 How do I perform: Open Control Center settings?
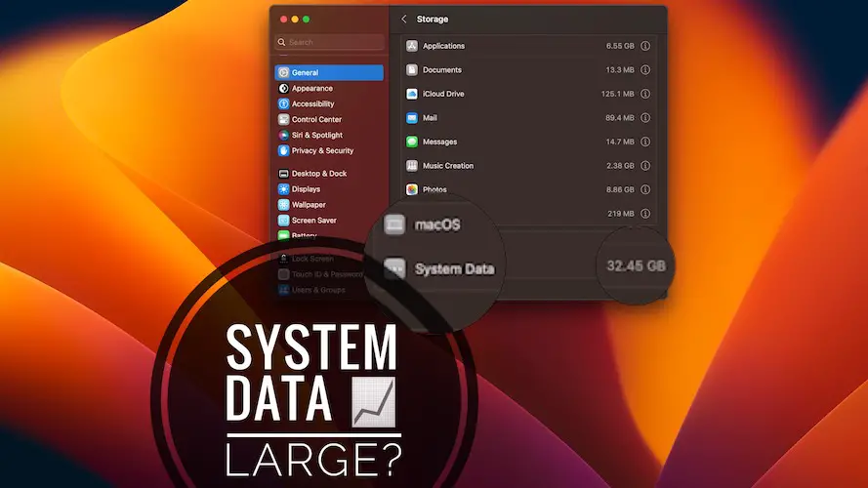click(316, 119)
